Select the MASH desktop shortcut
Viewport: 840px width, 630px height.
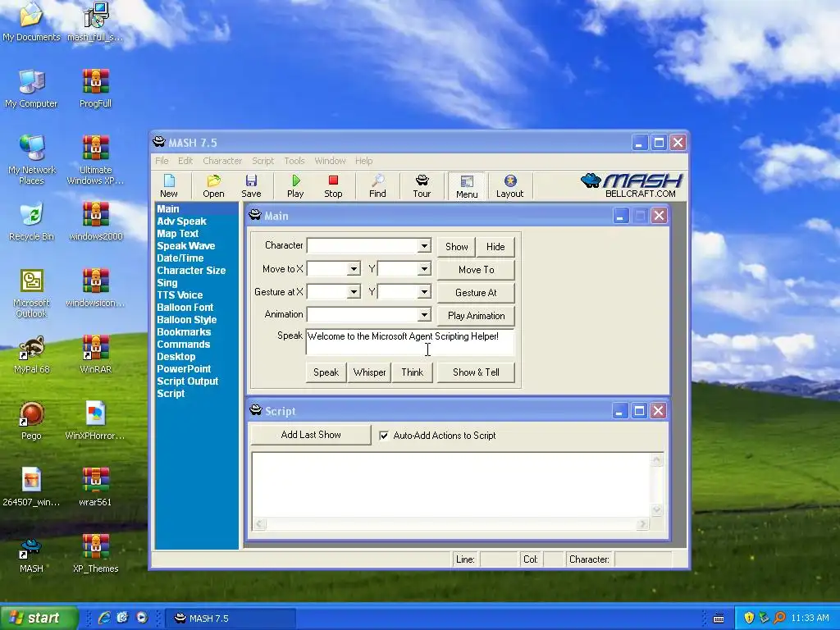pos(31,554)
